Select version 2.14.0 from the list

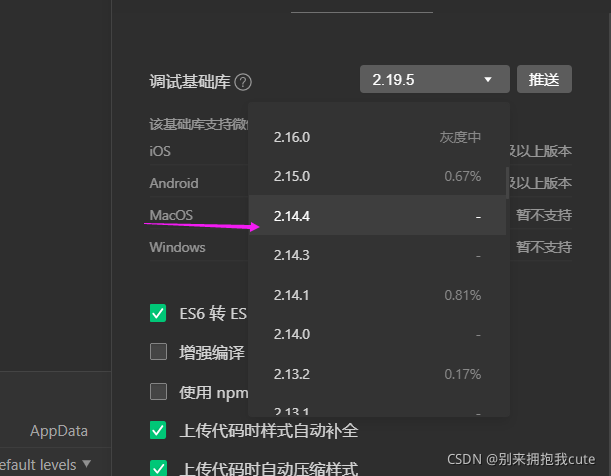[x=377, y=334]
